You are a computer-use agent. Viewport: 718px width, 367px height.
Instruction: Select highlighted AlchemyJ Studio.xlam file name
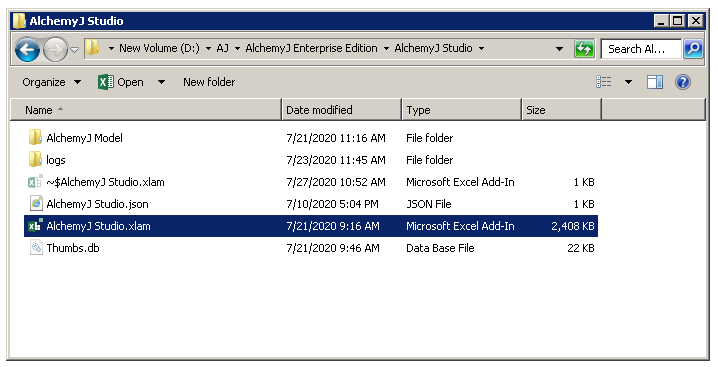(x=98, y=226)
